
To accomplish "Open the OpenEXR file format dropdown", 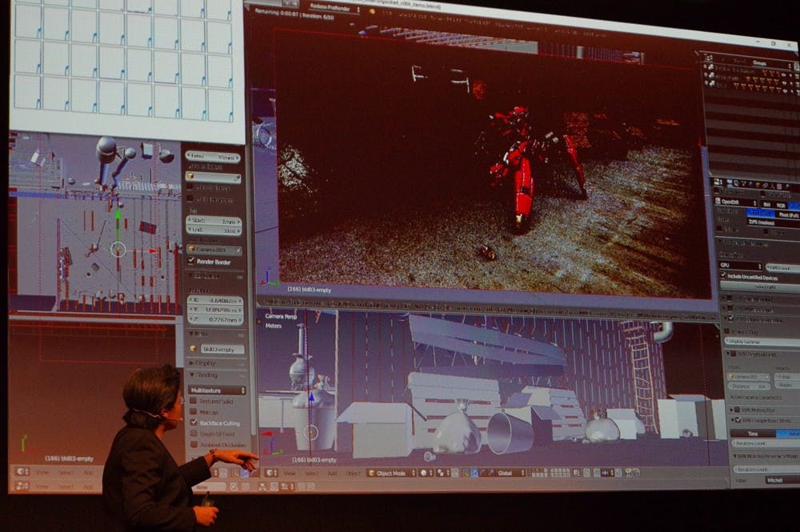I will 736,202.
